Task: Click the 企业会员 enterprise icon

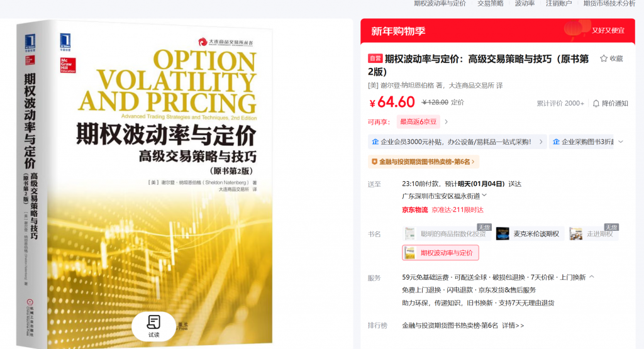Action: pyautogui.click(x=375, y=141)
